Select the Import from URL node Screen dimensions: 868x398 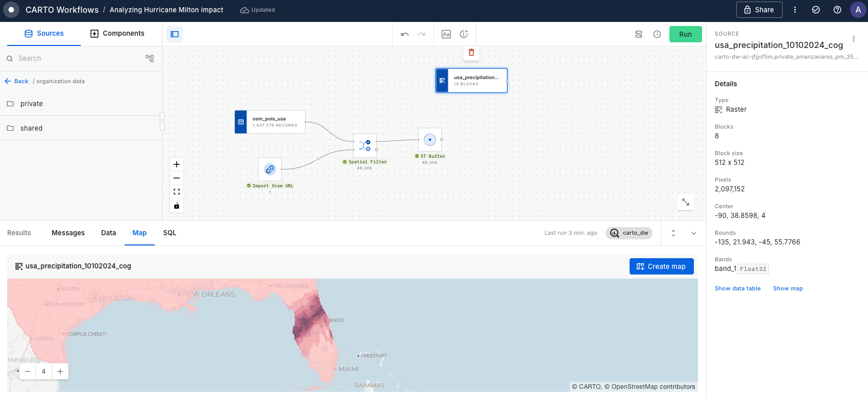(270, 169)
